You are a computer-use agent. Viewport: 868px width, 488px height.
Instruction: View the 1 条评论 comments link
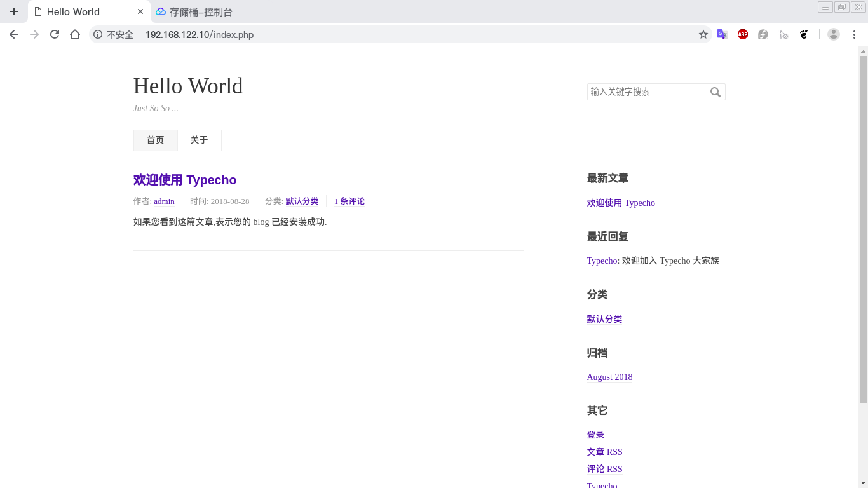tap(349, 201)
